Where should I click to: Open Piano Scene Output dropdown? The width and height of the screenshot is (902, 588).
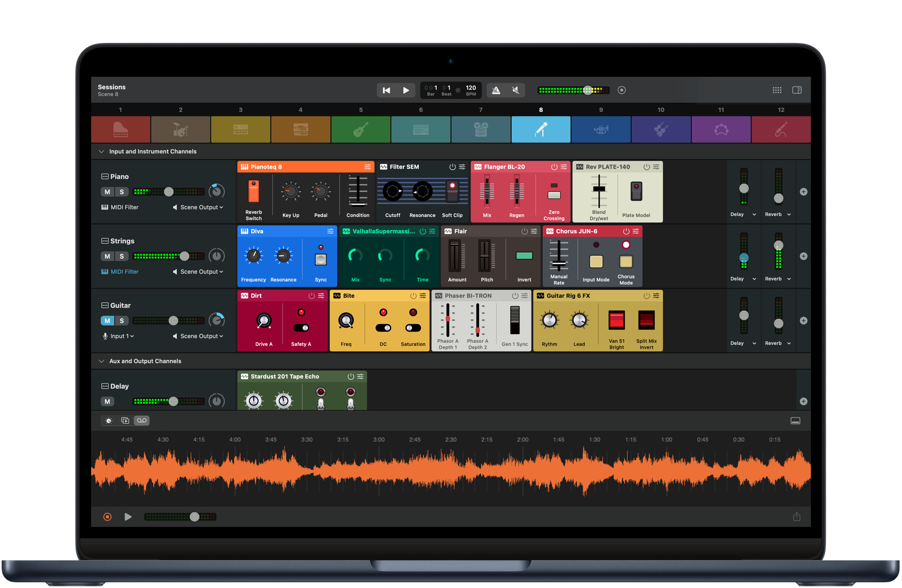(198, 207)
